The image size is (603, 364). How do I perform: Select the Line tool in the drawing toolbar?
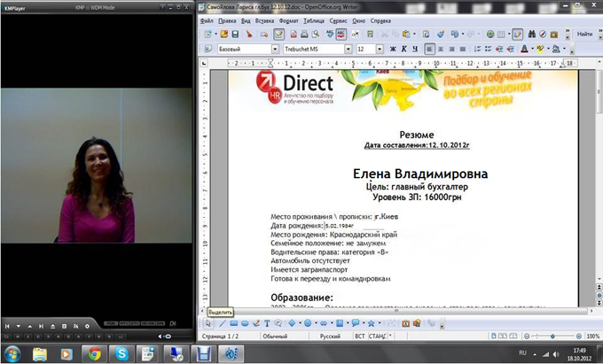tap(222, 323)
